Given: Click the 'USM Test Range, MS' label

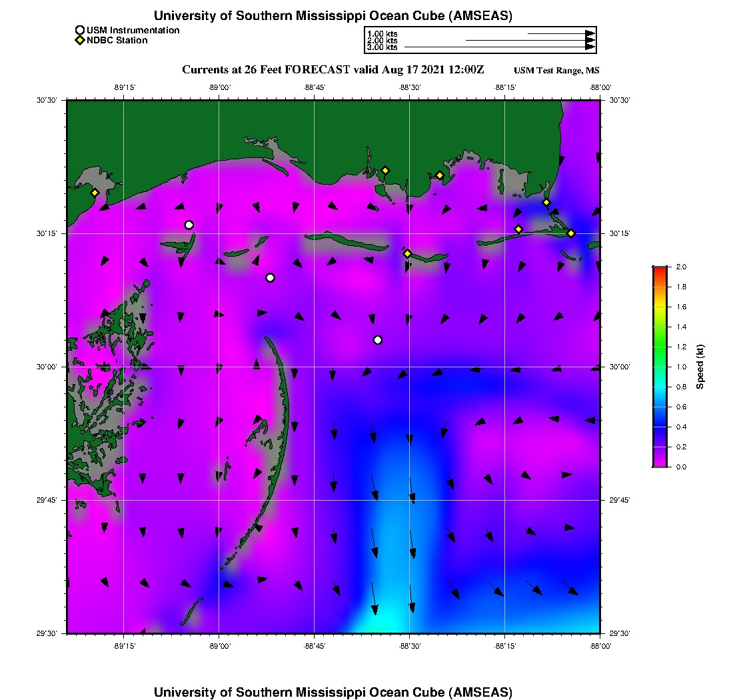Looking at the screenshot, I should pyautogui.click(x=556, y=71).
